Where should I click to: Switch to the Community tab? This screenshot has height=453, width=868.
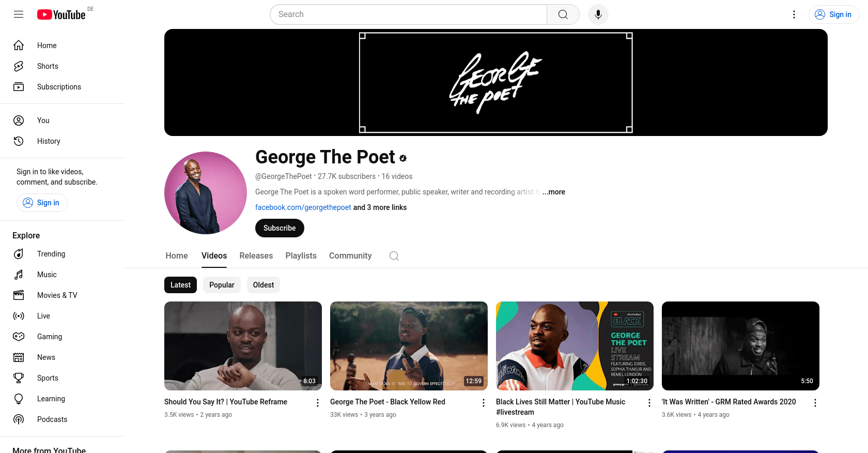(350, 256)
